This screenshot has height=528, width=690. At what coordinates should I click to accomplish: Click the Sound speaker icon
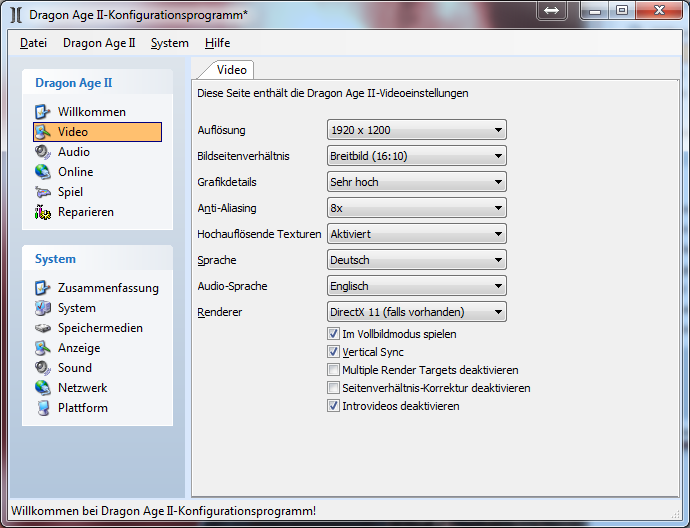tap(43, 368)
